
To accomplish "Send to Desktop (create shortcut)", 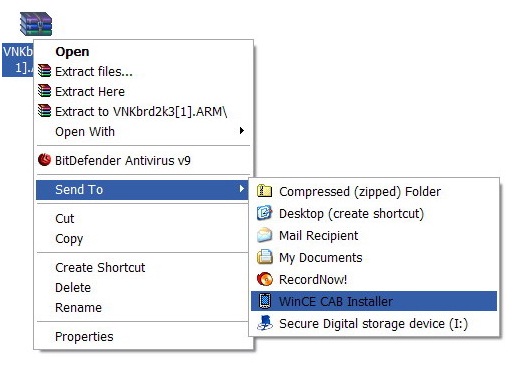I will click(374, 213).
